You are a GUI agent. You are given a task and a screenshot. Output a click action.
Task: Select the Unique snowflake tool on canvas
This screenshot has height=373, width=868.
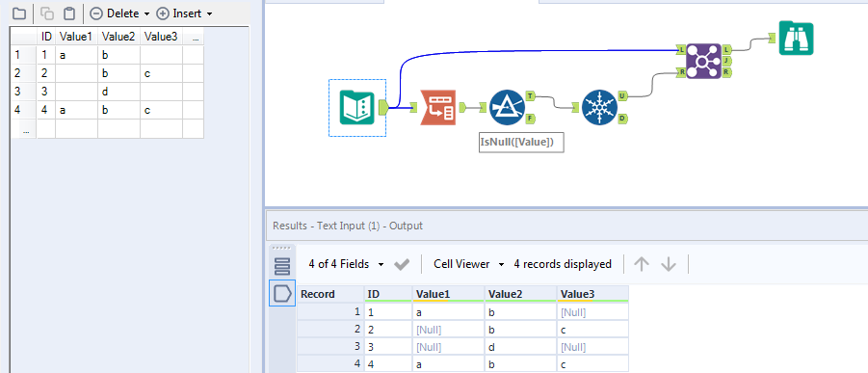(x=599, y=108)
